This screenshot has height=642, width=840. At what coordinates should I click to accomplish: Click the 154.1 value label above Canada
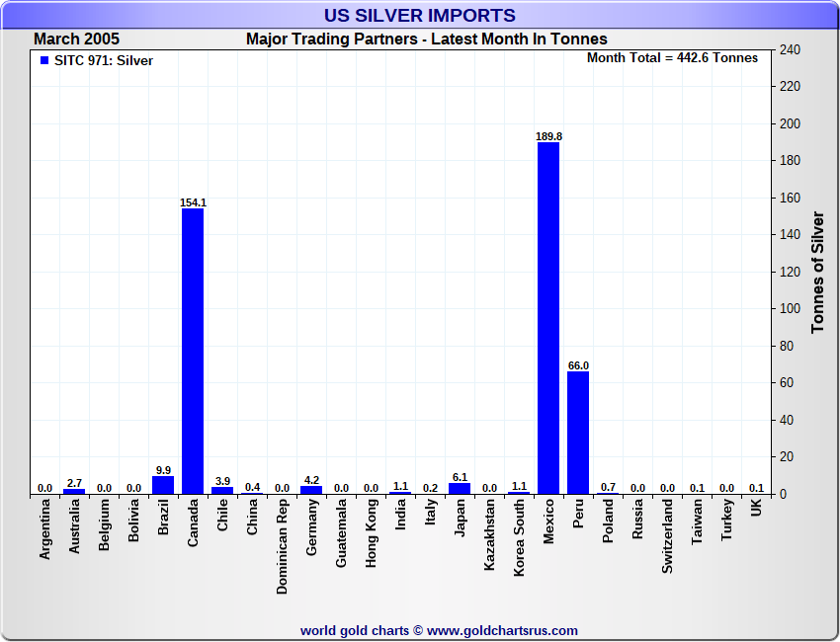[x=193, y=202]
